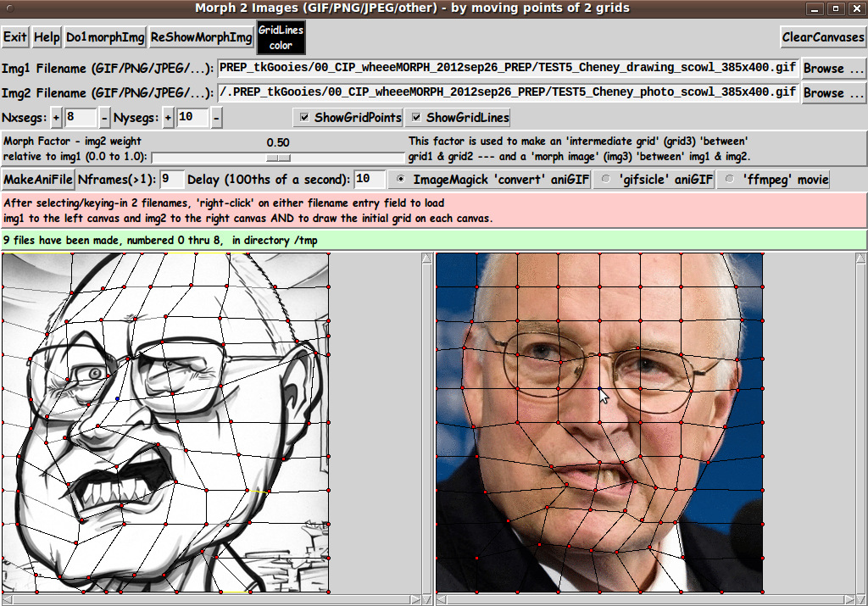Click grid point under cursor on photo nose
The width and height of the screenshot is (868, 606).
coord(599,388)
